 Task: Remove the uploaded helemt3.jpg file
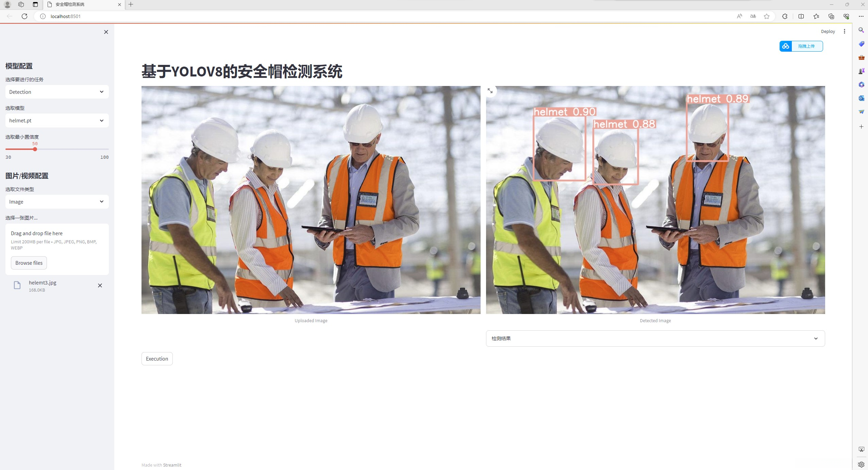tap(100, 285)
